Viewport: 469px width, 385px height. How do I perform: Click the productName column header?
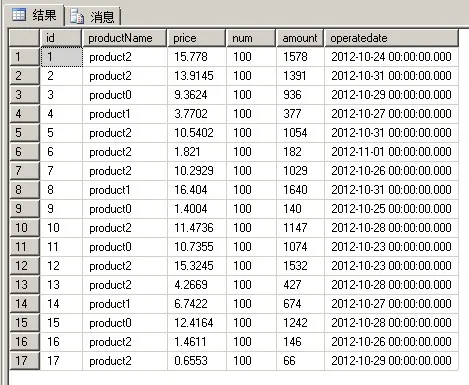(124, 38)
